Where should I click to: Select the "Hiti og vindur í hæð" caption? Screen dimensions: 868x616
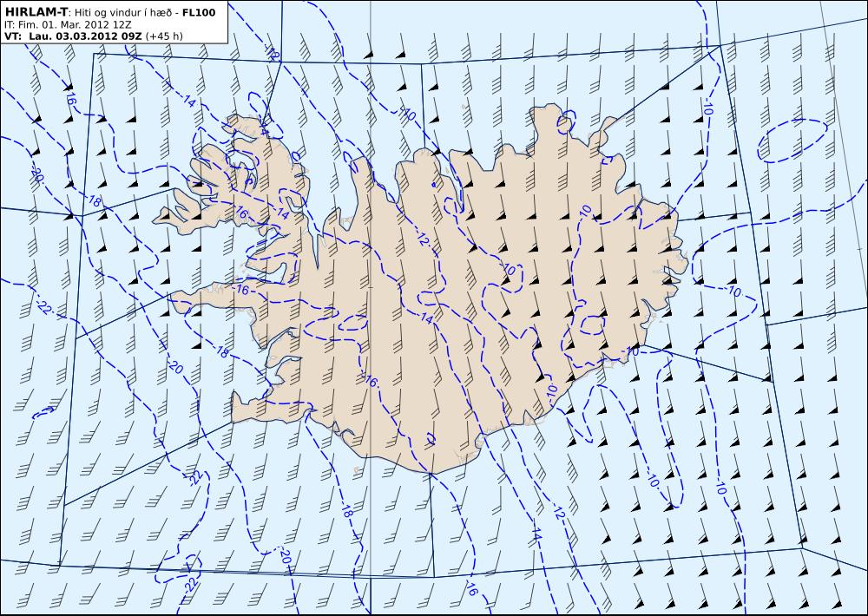point(123,13)
